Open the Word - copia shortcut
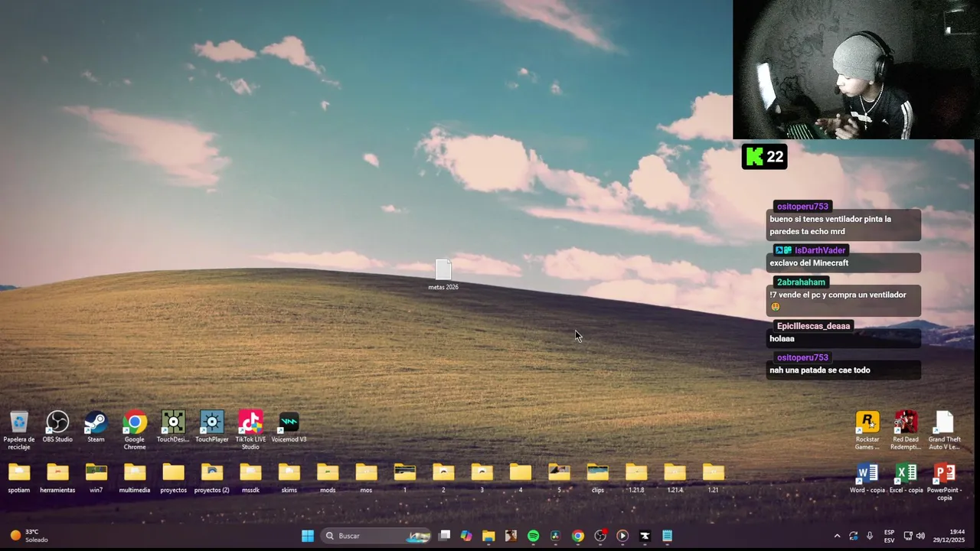 click(x=867, y=478)
